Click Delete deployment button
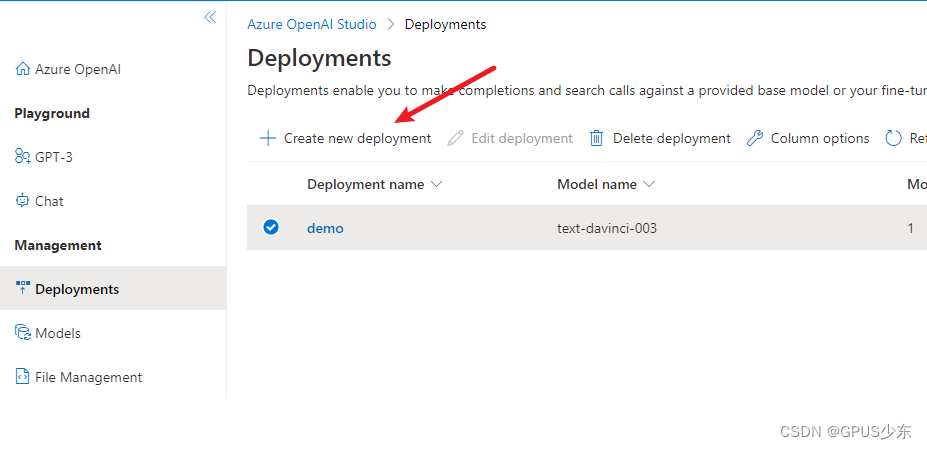This screenshot has height=449, width=927. coord(660,138)
